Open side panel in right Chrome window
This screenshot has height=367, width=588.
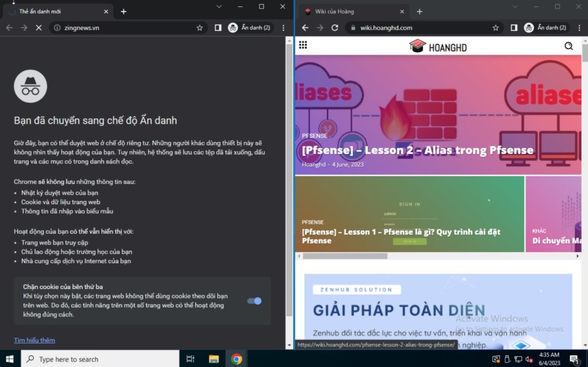(x=514, y=28)
